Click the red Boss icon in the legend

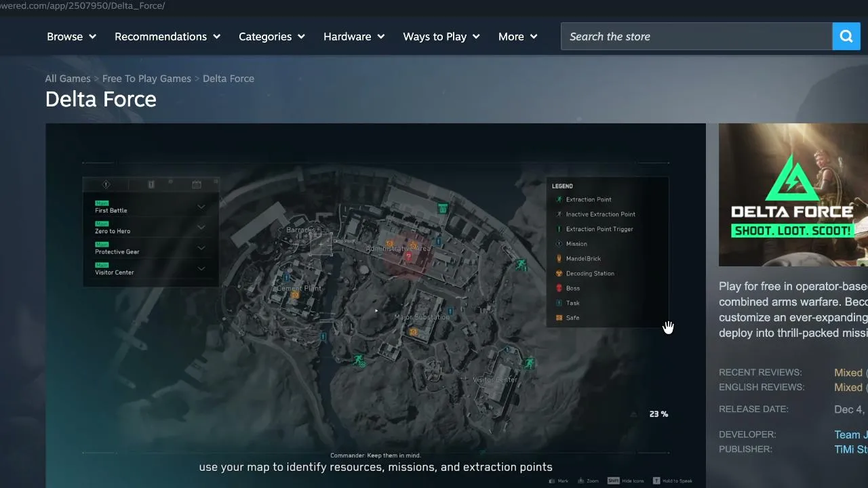click(x=559, y=288)
